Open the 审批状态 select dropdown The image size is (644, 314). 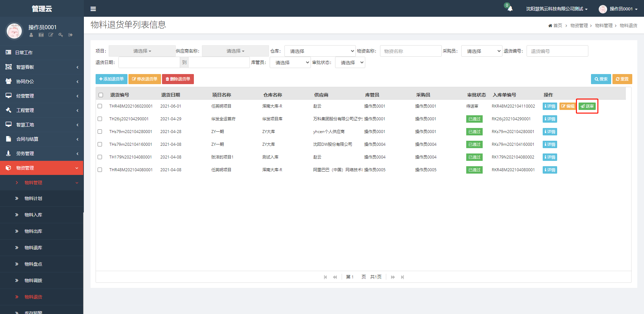(x=350, y=62)
